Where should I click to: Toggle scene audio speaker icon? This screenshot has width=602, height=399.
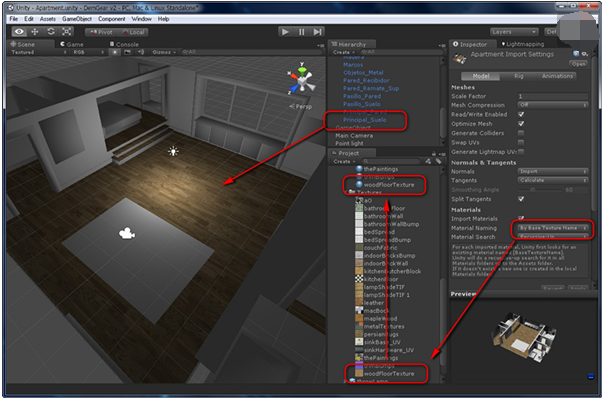click(x=141, y=52)
